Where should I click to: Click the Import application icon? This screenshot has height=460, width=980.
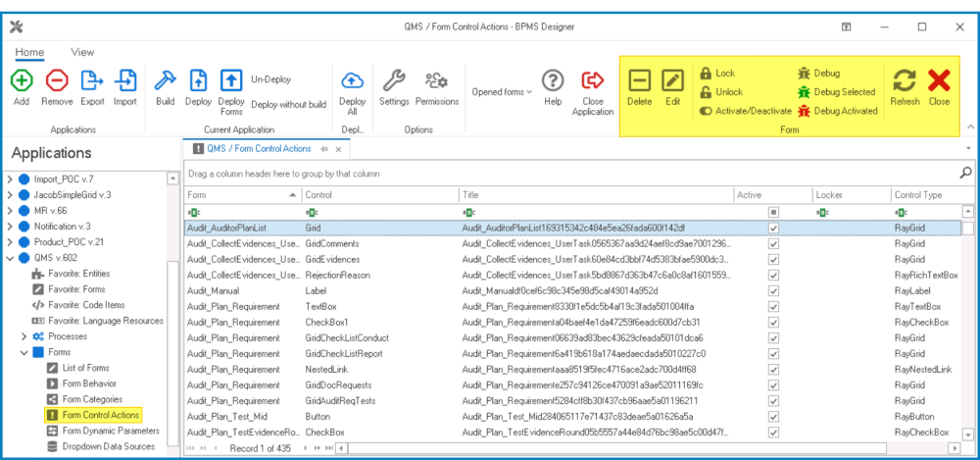pyautogui.click(x=125, y=80)
